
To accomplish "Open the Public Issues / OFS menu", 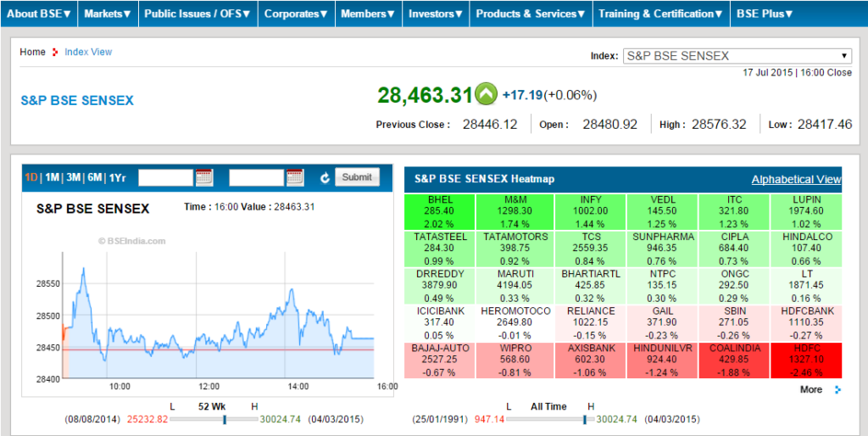I will (x=198, y=14).
